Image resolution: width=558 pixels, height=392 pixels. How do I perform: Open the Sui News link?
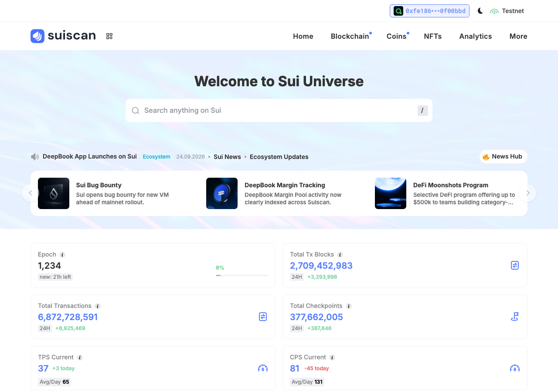coord(227,157)
